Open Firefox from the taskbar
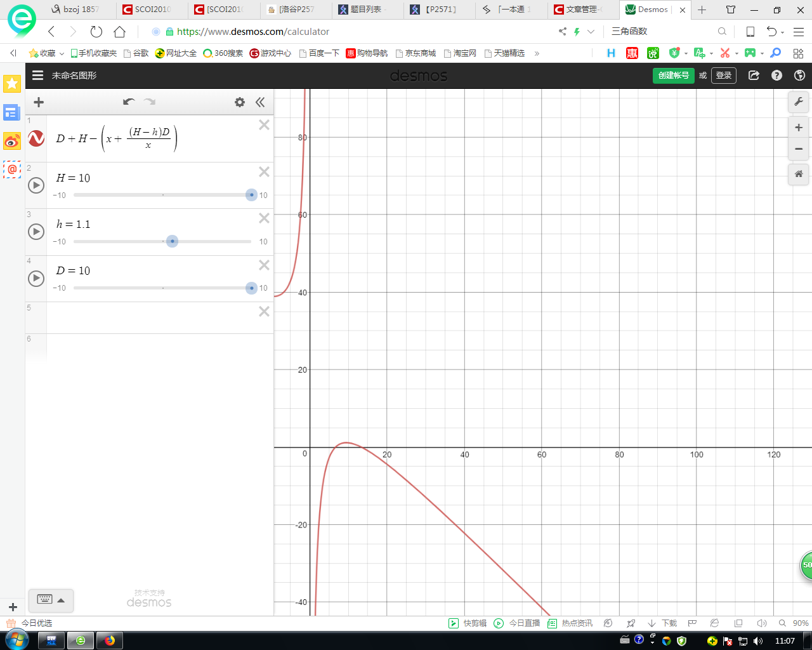The image size is (812, 650). 110,640
